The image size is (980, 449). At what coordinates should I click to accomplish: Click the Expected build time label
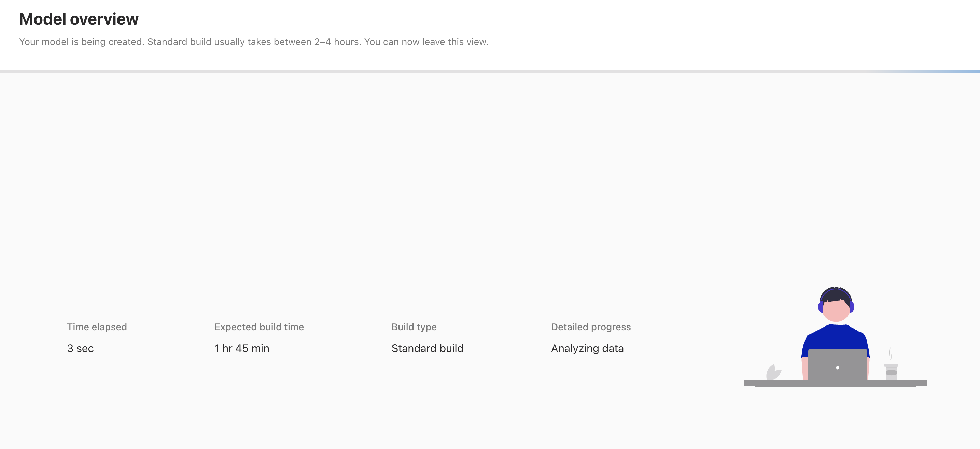(259, 327)
